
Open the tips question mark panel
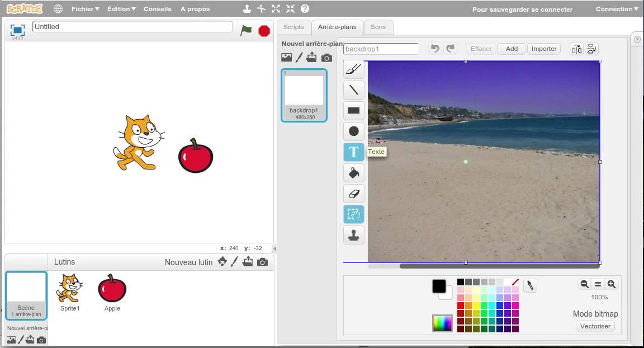pos(637,39)
